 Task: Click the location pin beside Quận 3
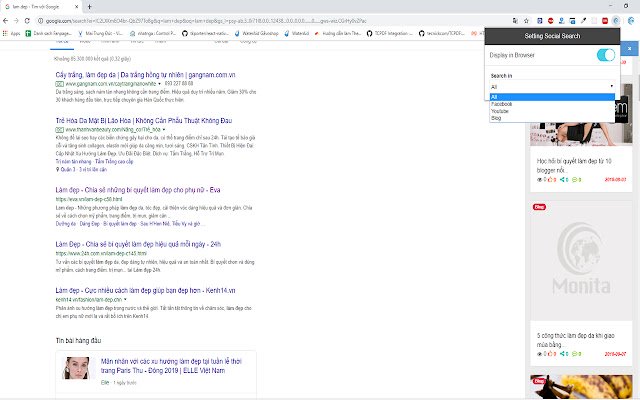(x=58, y=169)
